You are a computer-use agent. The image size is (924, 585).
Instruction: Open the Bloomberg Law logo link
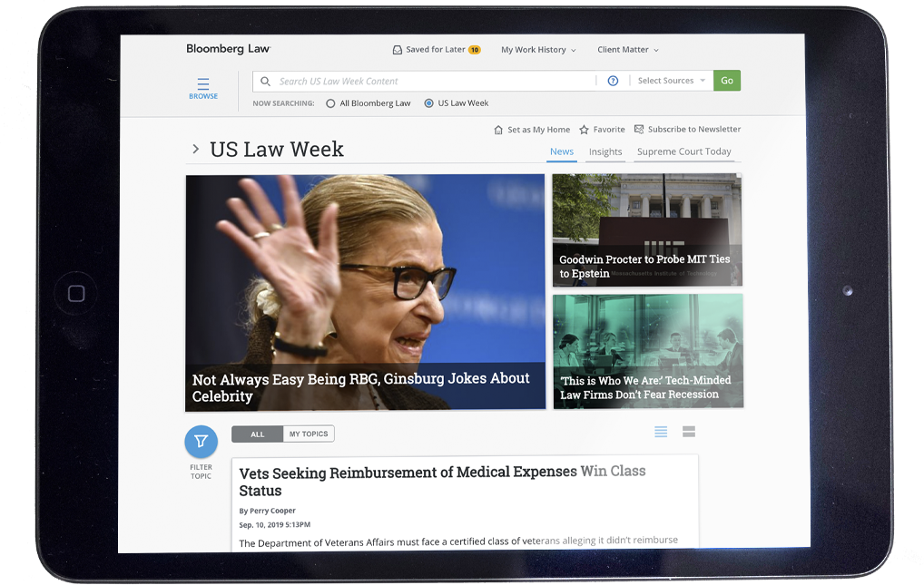tap(228, 49)
